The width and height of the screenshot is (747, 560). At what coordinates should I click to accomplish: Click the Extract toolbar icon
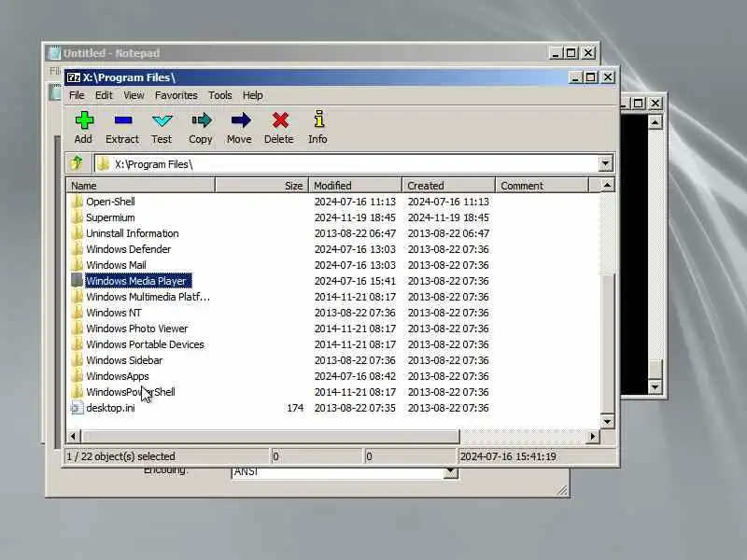pyautogui.click(x=123, y=120)
